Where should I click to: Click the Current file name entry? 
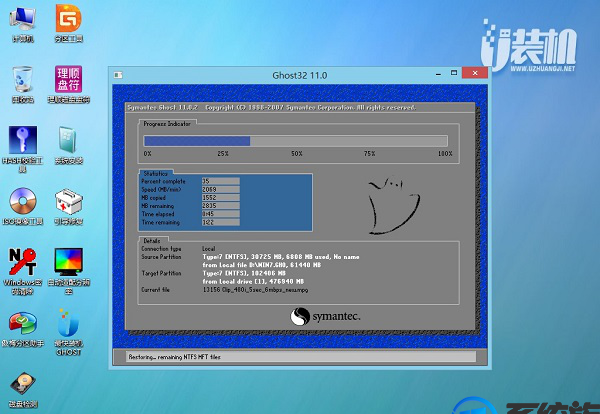click(255, 290)
